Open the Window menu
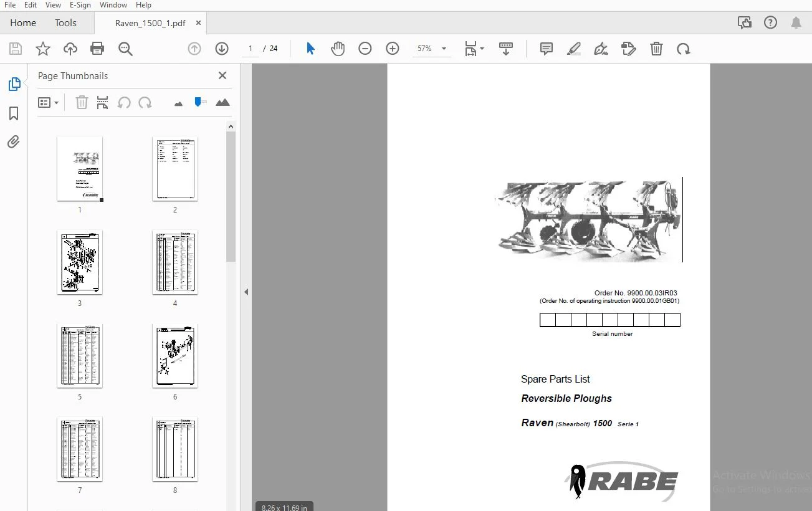The image size is (812, 511). (113, 5)
